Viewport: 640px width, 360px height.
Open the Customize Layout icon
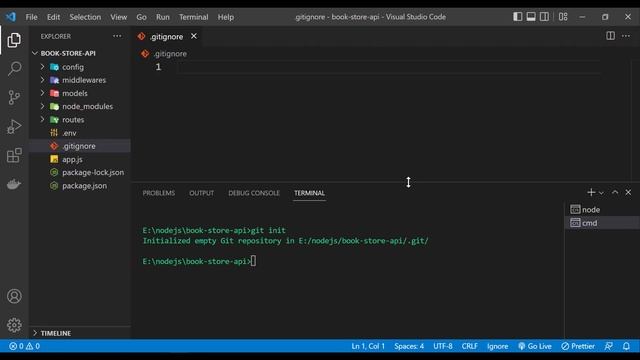(563, 17)
